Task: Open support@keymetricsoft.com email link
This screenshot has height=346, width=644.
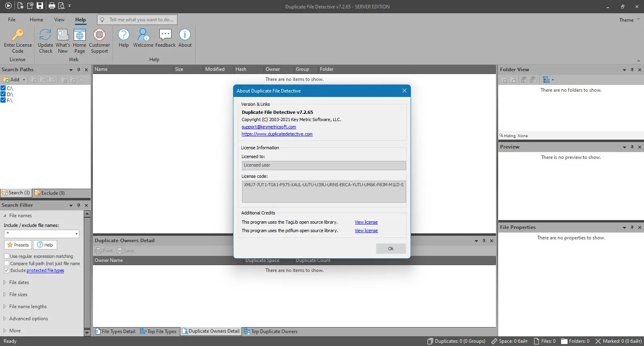Action: click(x=269, y=127)
